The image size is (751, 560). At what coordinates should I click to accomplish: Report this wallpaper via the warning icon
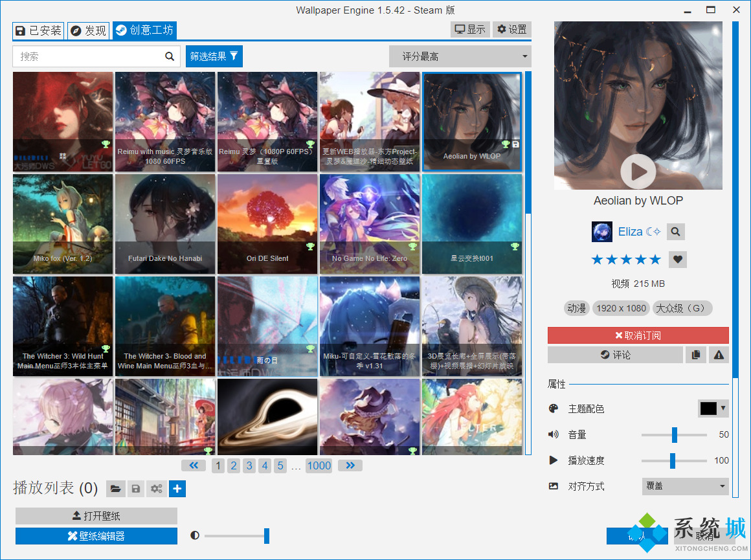(719, 355)
